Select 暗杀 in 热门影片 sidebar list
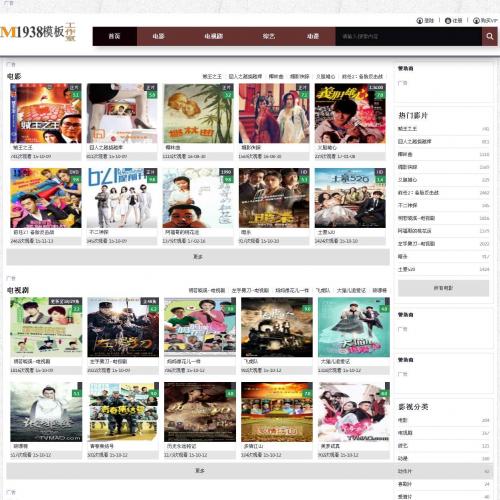The width and height of the screenshot is (500, 500). [403, 256]
